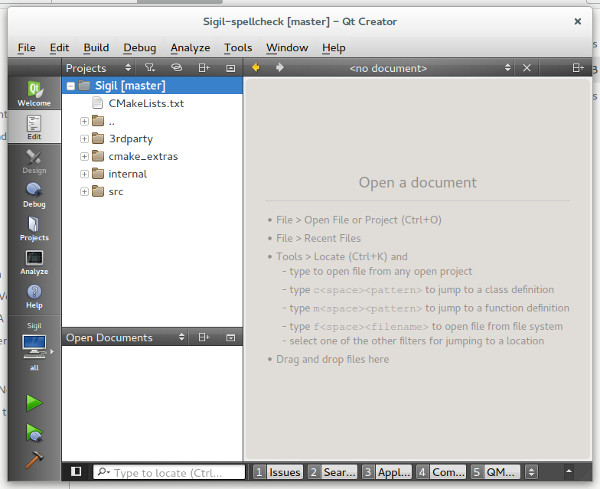Expand the 3rdparty folder
The width and height of the screenshot is (600, 489).
click(84, 139)
